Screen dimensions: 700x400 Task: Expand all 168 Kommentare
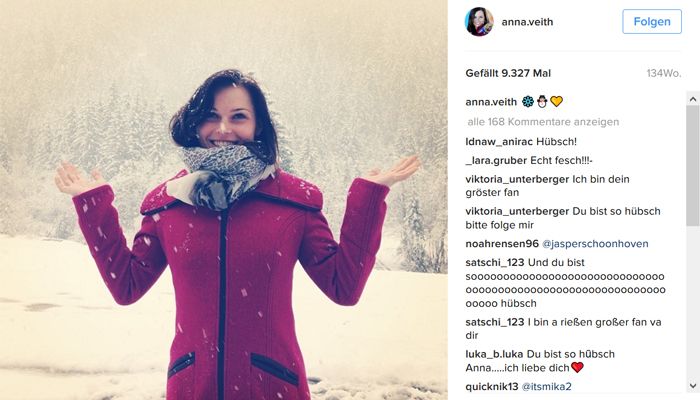click(543, 122)
